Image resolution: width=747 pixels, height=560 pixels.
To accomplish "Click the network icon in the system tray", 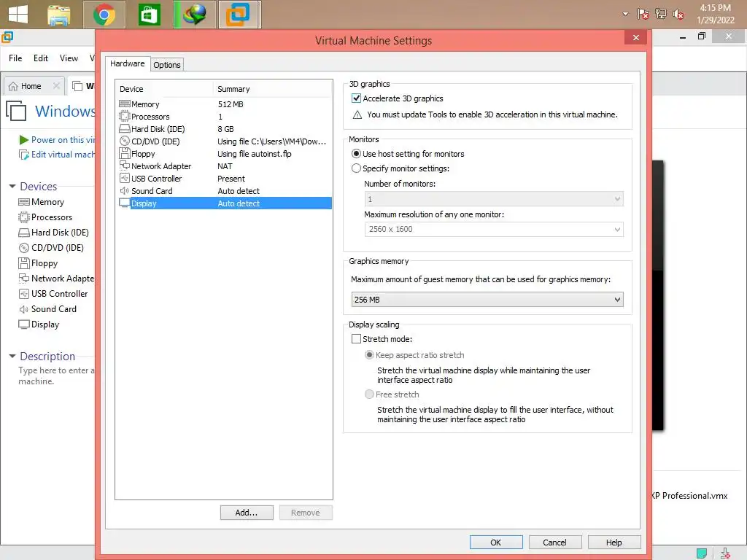I will (661, 15).
